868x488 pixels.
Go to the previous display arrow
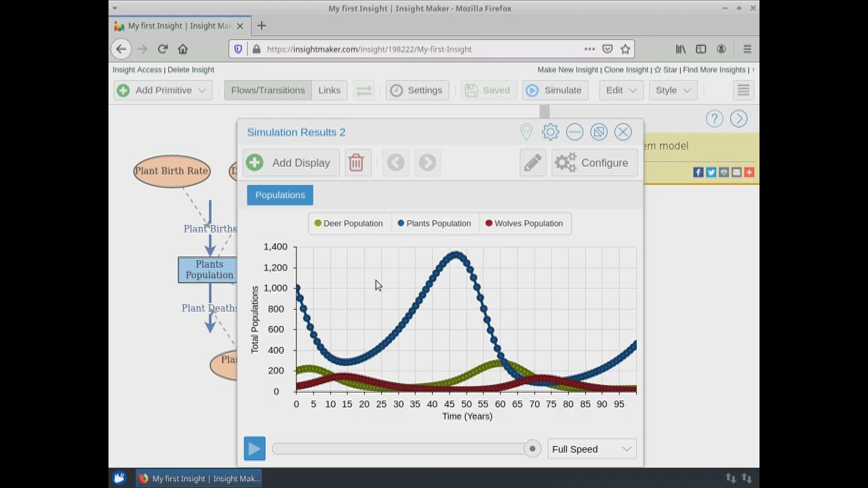pos(395,163)
